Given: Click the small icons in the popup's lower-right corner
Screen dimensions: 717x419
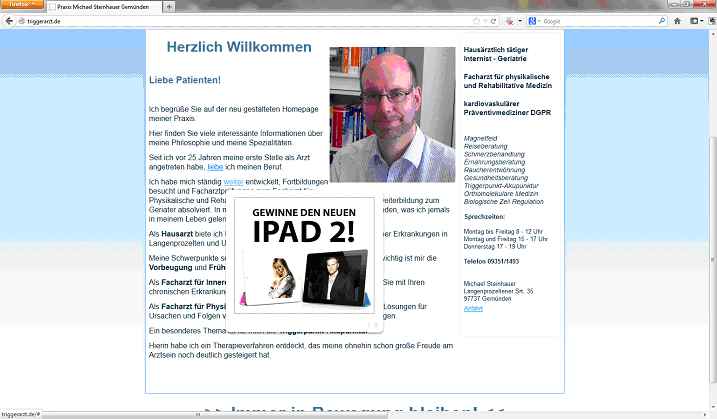Looking at the screenshot, I should pyautogui.click(x=374, y=325).
